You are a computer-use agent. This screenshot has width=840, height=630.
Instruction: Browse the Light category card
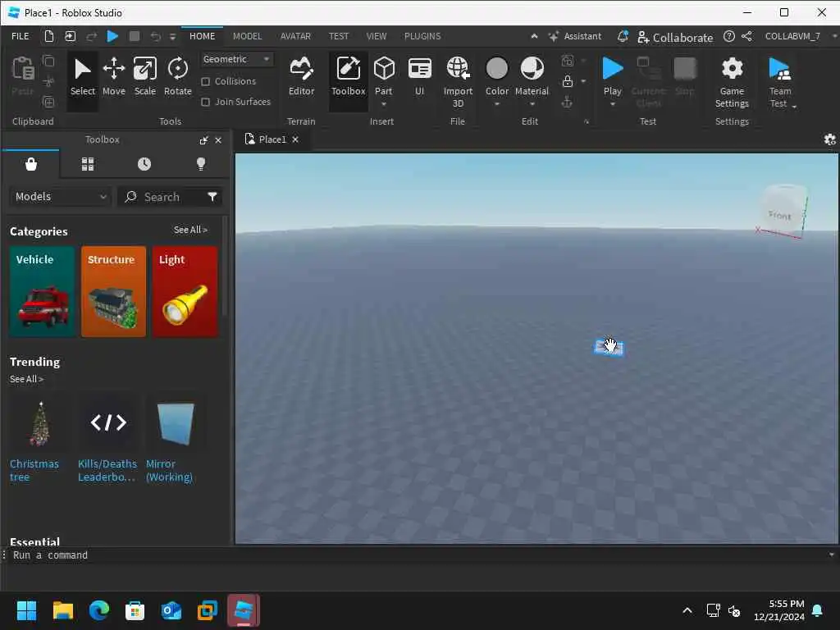185,291
